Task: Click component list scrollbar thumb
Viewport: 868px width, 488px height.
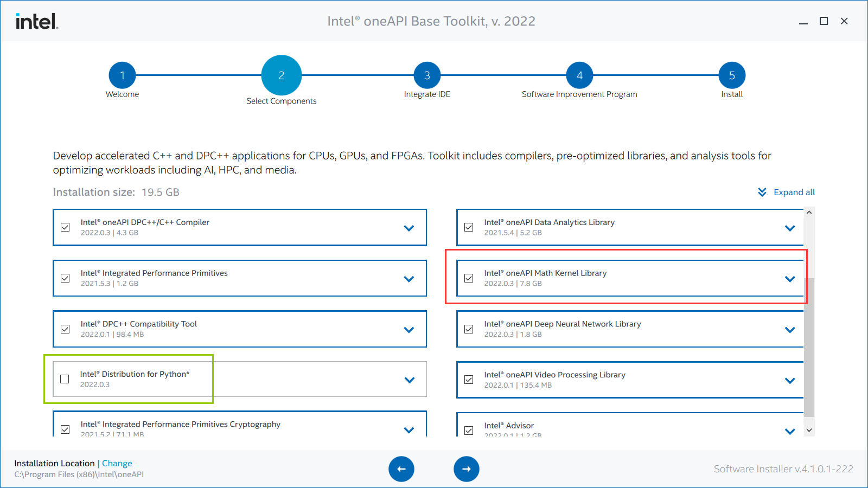Action: (x=809, y=348)
